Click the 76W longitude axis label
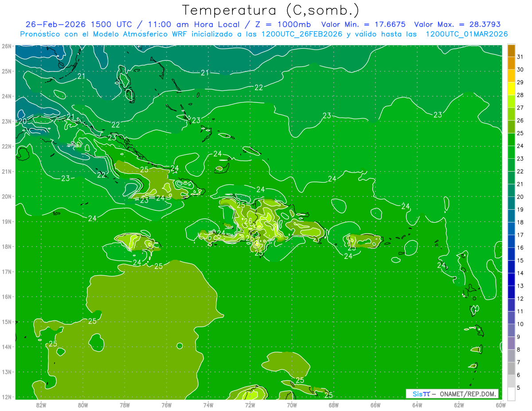Screen dimensions: 532x411 (166, 405)
